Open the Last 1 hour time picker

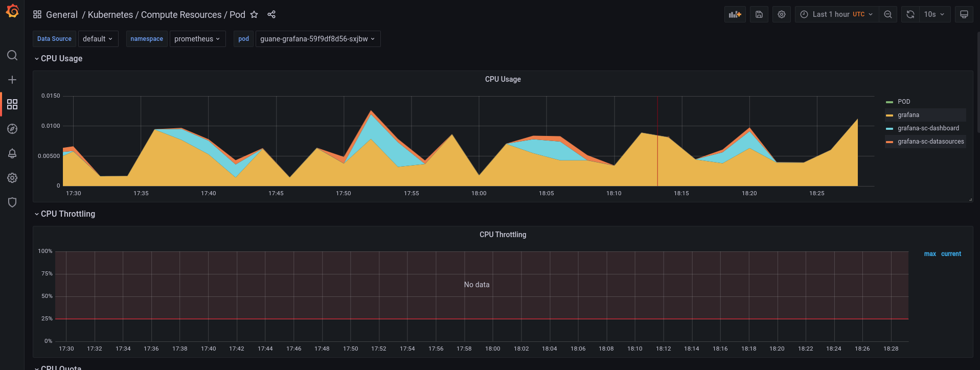(837, 14)
